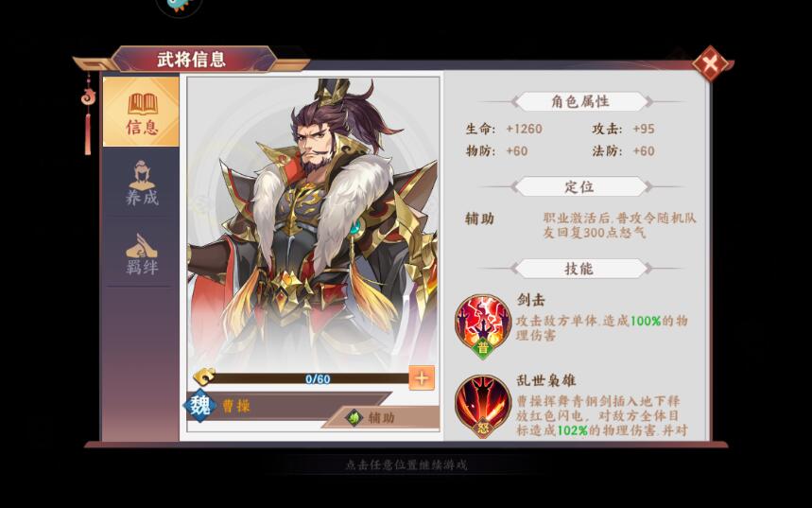Close the 武将信息 panel with X
Image resolution: width=812 pixels, height=508 pixels.
711,63
